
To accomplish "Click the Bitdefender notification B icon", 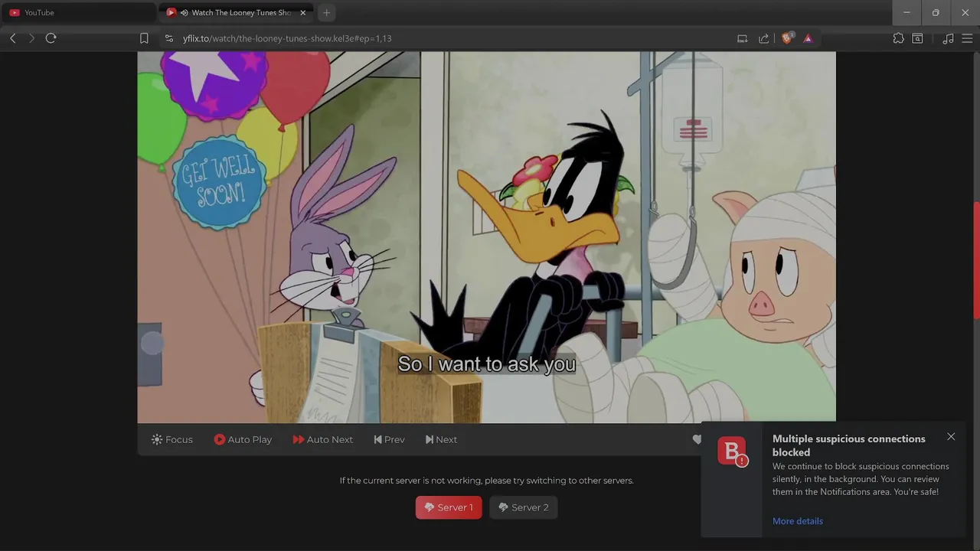I will coord(732,451).
